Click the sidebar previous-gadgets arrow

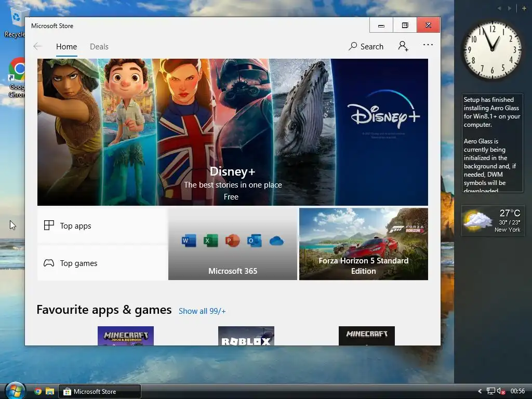pos(499,8)
